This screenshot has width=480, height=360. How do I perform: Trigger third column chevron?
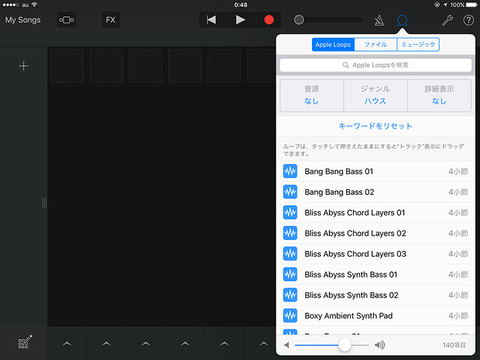pyautogui.click(x=146, y=344)
